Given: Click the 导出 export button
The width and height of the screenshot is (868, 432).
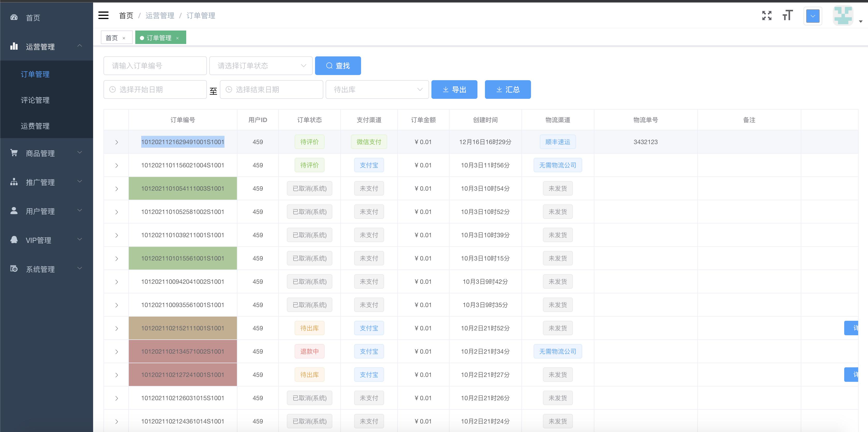Looking at the screenshot, I should 454,90.
